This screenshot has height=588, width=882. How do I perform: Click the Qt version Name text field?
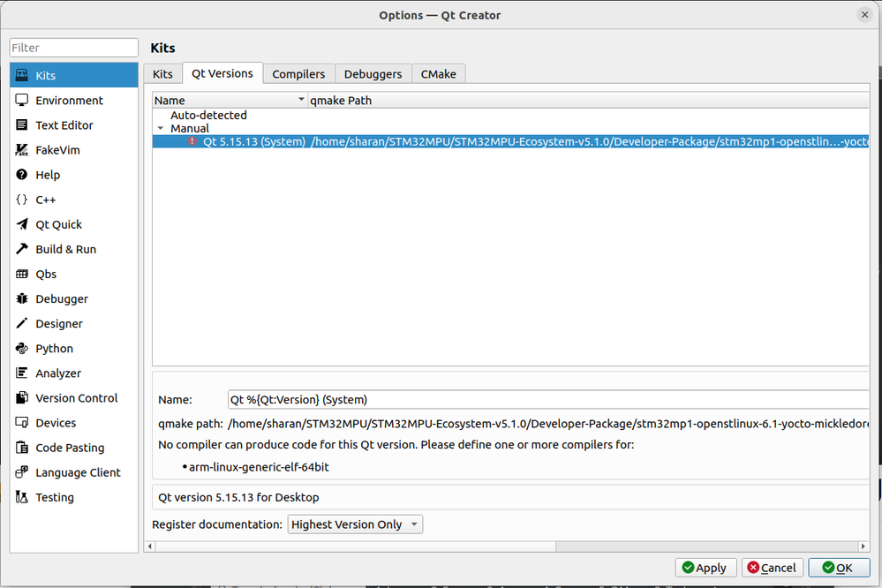tap(547, 400)
